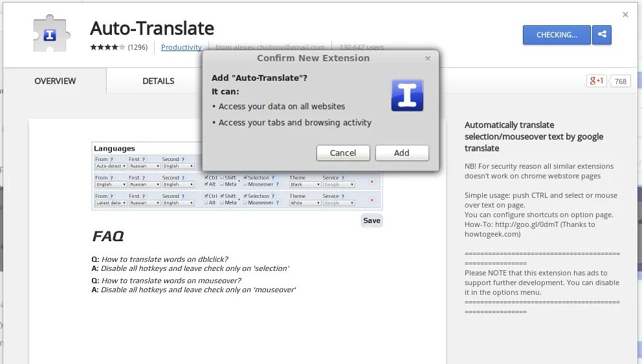Toggle the Selection checkbox in the White theme row
Viewport: 642px width, 364px height.
(x=245, y=196)
